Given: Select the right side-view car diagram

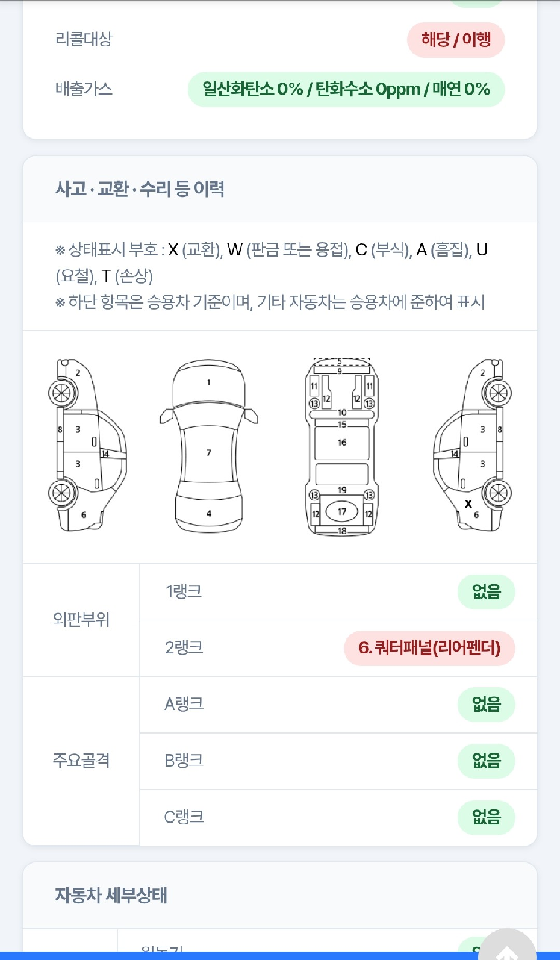Looking at the screenshot, I should (473, 445).
